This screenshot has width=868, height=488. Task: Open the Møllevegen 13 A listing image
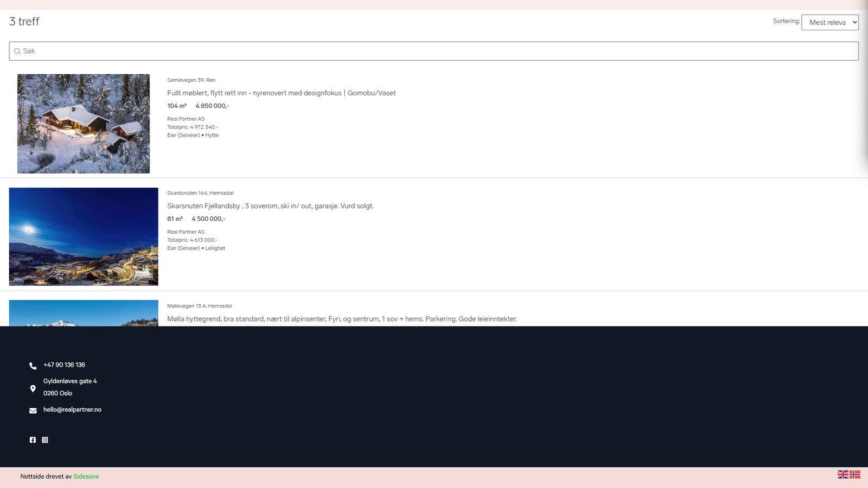tap(84, 313)
